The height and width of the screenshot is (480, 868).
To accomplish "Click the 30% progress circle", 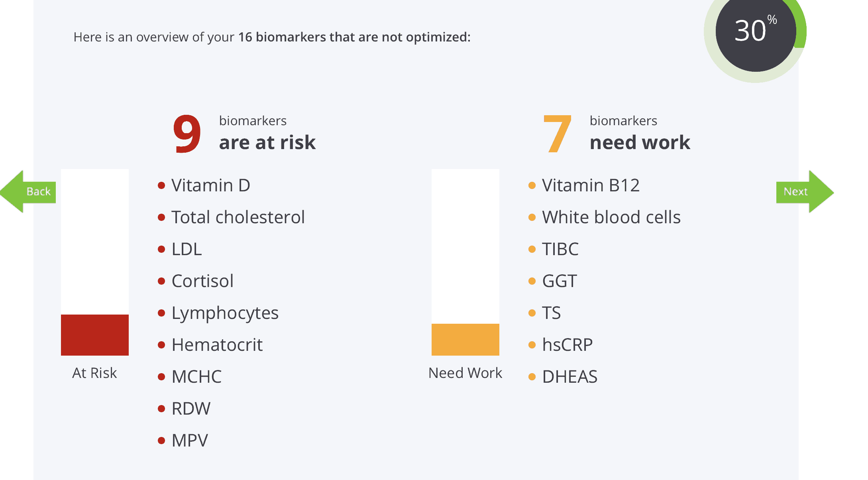I will tap(756, 31).
